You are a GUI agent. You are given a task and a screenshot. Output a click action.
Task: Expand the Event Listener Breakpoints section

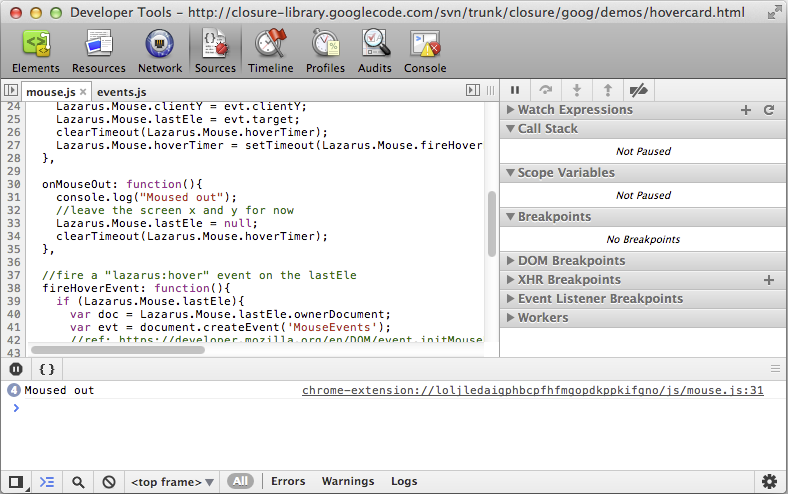tap(600, 299)
